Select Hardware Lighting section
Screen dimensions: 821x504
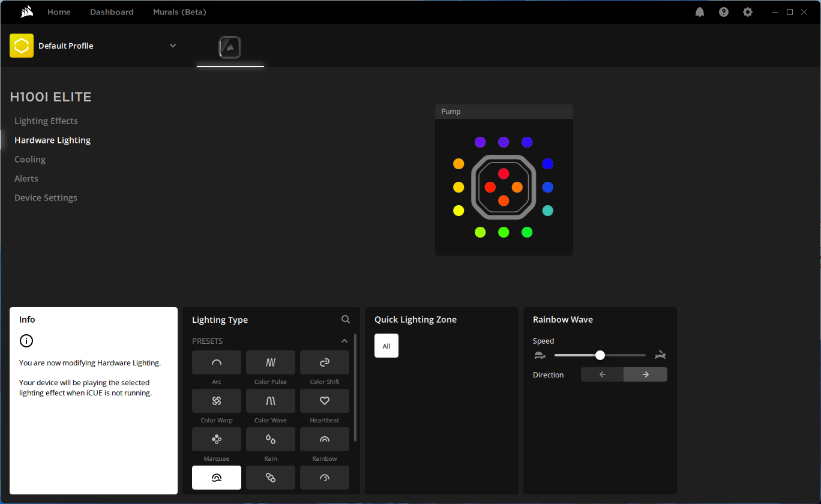pyautogui.click(x=52, y=140)
